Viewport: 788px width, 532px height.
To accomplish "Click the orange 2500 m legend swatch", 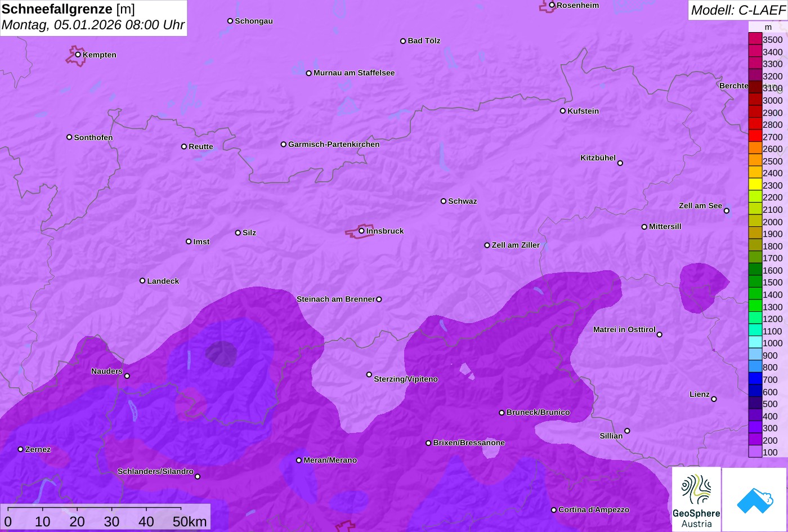I will pos(755,160).
